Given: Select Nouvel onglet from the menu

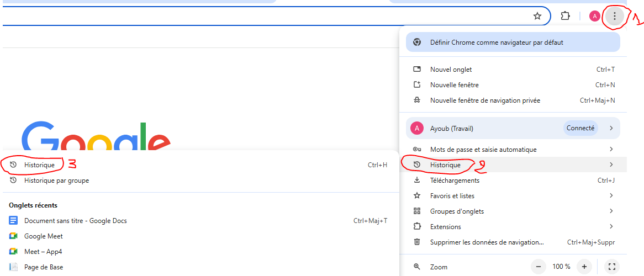Looking at the screenshot, I should (x=513, y=70).
